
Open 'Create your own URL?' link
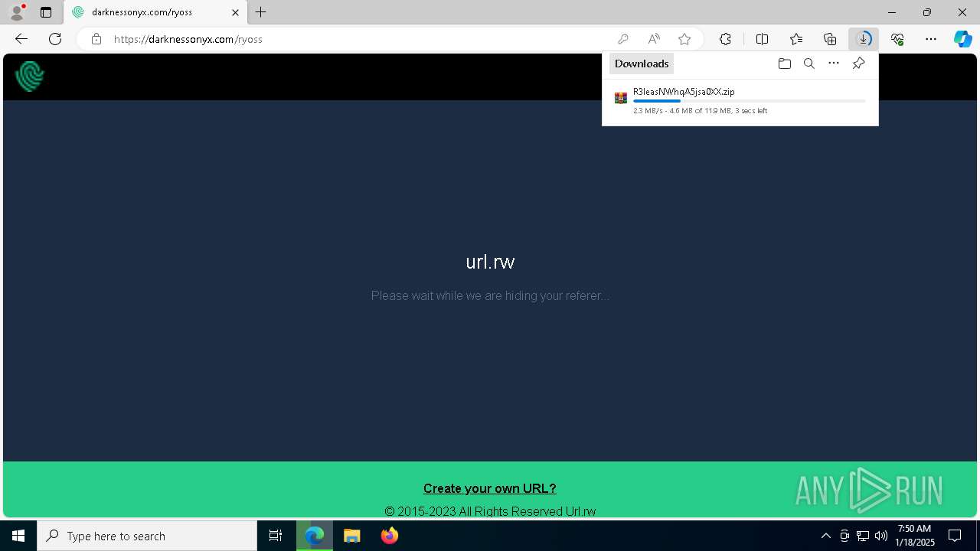490,488
